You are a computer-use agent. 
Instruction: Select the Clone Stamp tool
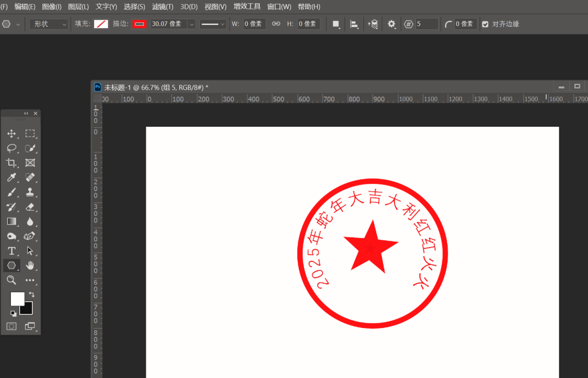(x=30, y=192)
